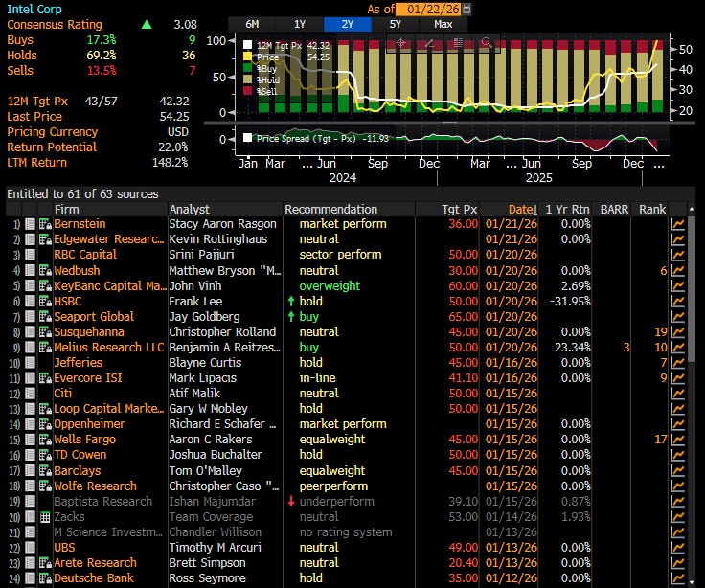Open locked report icon for TD Cowen
This screenshot has width=705, height=588.
45,455
